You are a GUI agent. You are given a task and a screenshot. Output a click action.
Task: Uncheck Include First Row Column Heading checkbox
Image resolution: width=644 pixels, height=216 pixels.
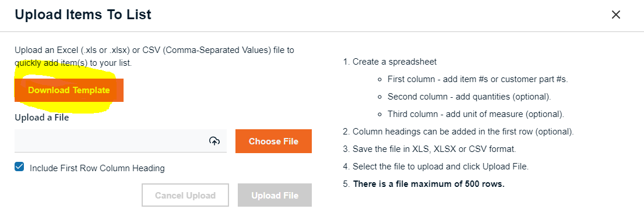click(x=19, y=167)
